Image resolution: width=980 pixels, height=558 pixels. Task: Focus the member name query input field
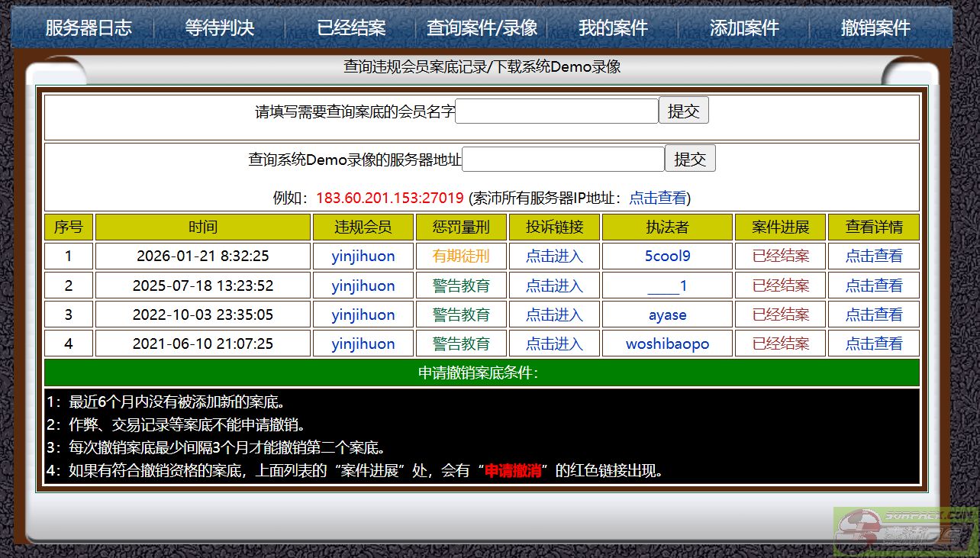point(556,111)
